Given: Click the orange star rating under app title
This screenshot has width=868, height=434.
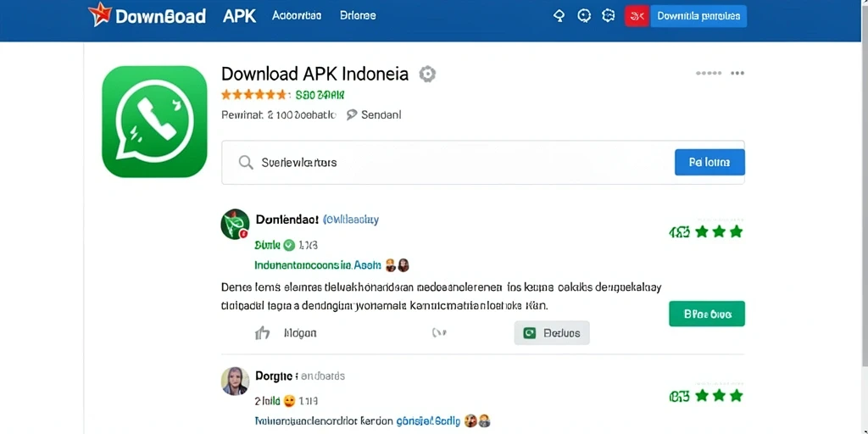Looking at the screenshot, I should click(x=254, y=95).
